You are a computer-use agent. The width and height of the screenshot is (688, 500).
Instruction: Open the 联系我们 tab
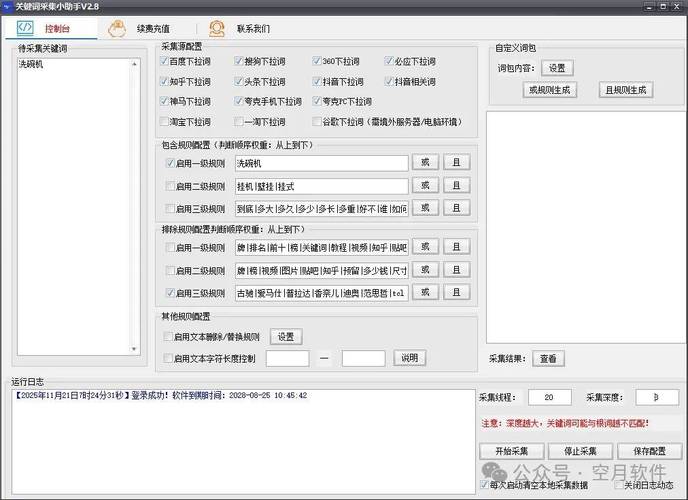pyautogui.click(x=253, y=29)
